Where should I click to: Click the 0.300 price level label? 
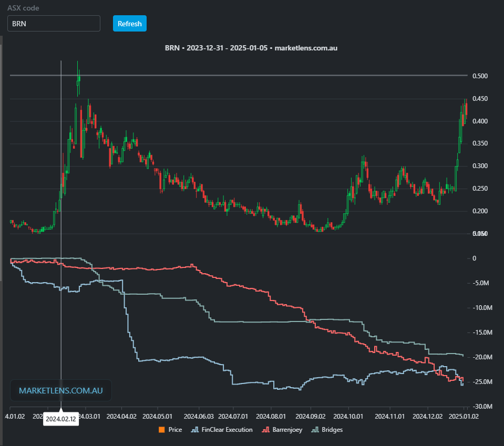(480, 166)
